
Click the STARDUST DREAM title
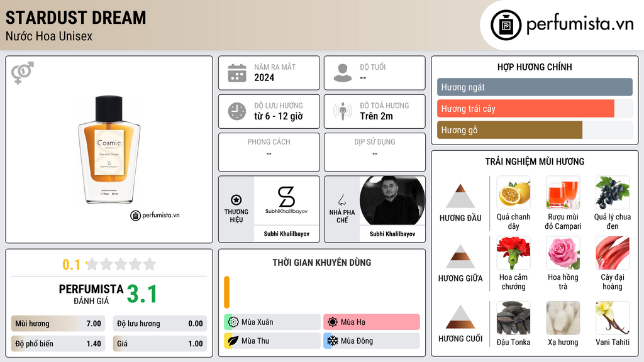76,18
